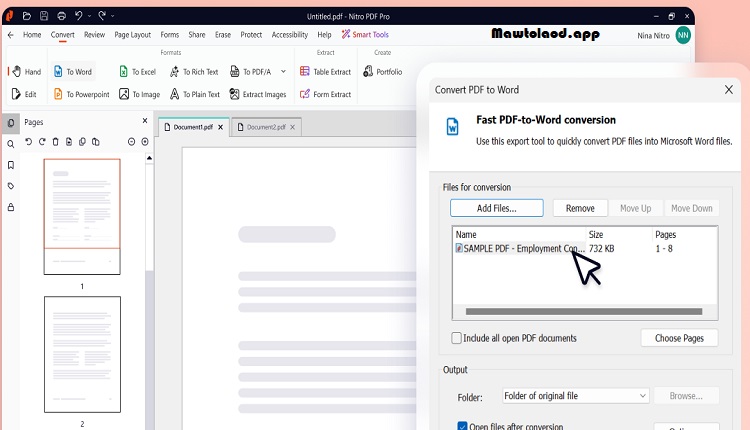Image resolution: width=750 pixels, height=430 pixels.
Task: Switch to the Review ribbon tab
Action: 94,35
